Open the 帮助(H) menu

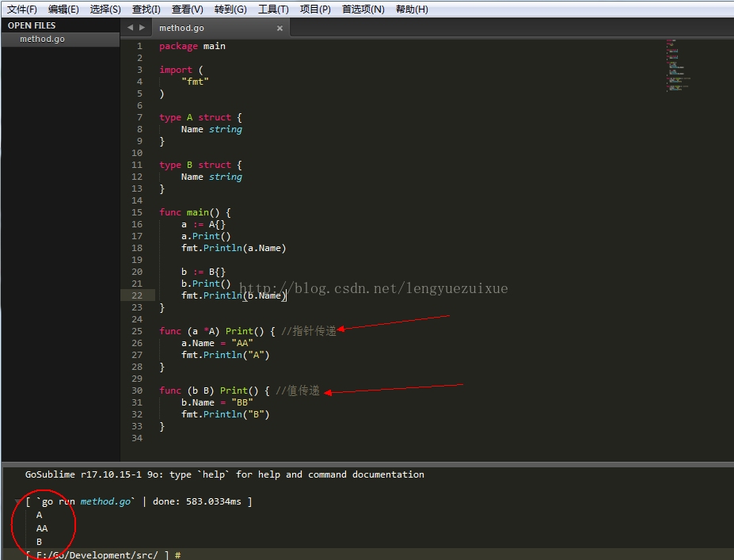pos(412,10)
